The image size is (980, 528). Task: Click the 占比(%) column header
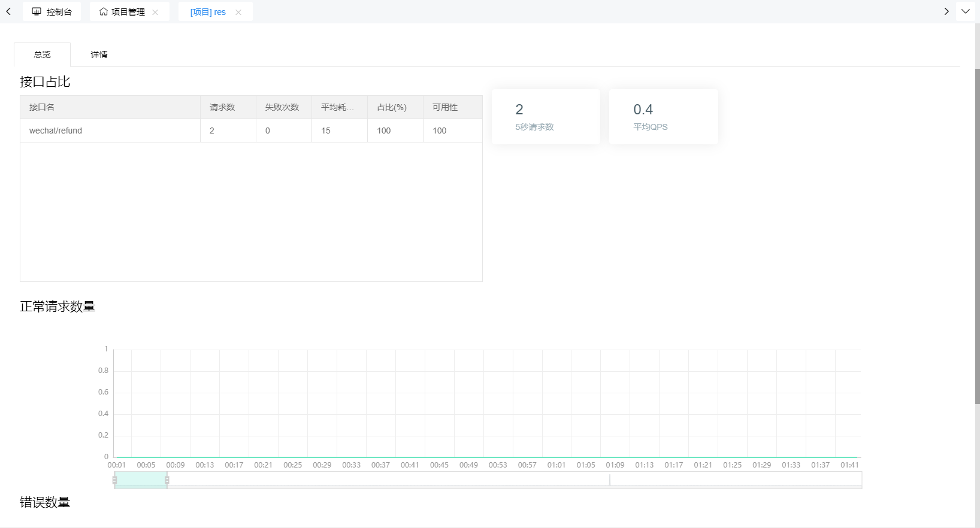[x=395, y=107]
